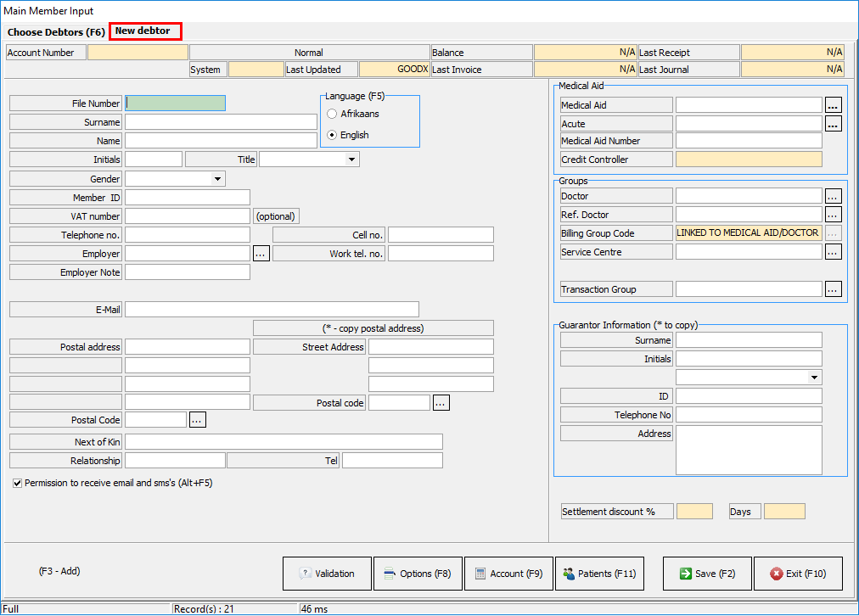This screenshot has width=859, height=616.
Task: Click the Employer lookup ellipsis button
Action: 261,253
